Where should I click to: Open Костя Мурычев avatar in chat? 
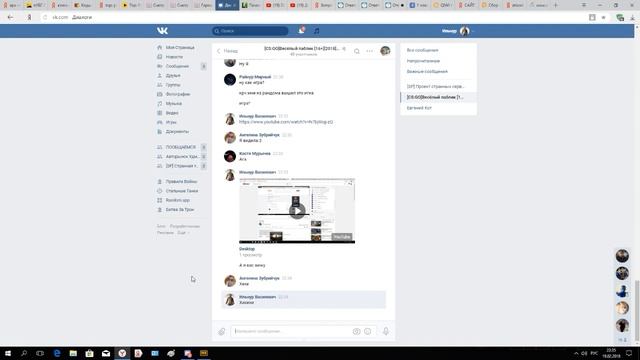tap(230, 156)
